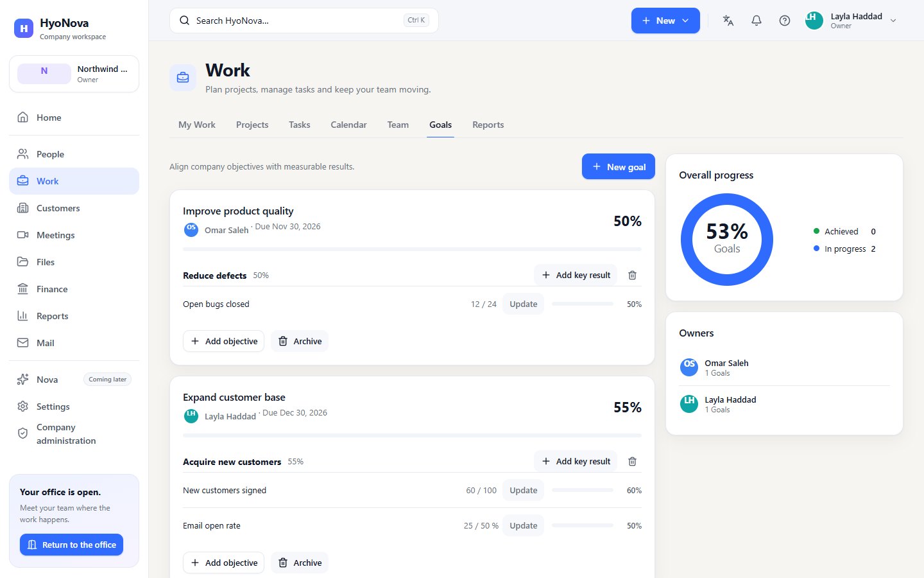Switch to the Reports tab under Work
The height and width of the screenshot is (578, 924).
click(x=488, y=125)
